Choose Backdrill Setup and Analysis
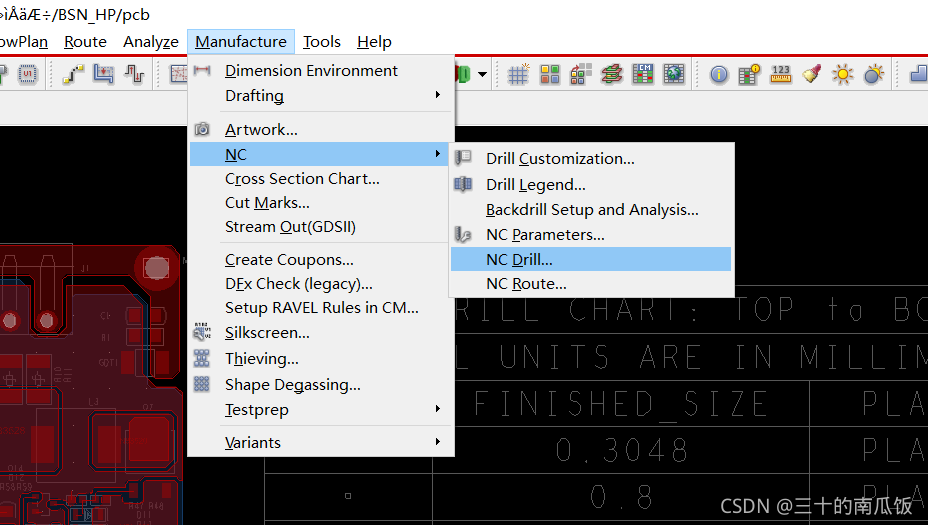 (591, 210)
